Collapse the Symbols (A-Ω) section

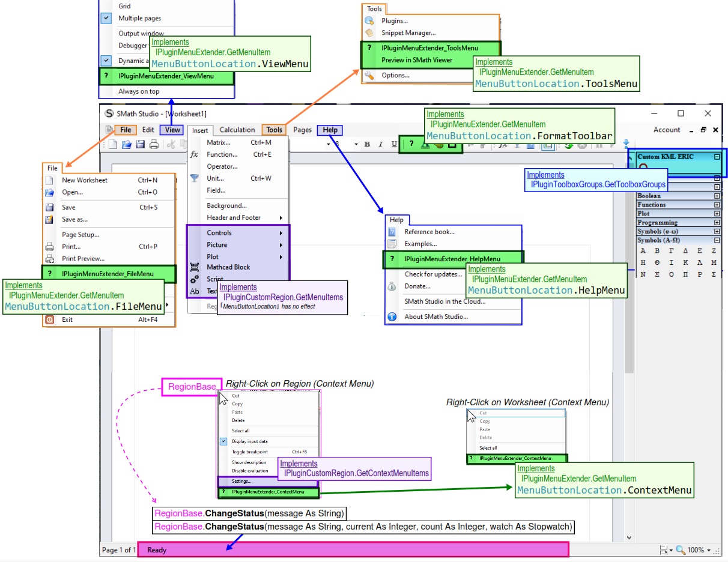tap(717, 240)
